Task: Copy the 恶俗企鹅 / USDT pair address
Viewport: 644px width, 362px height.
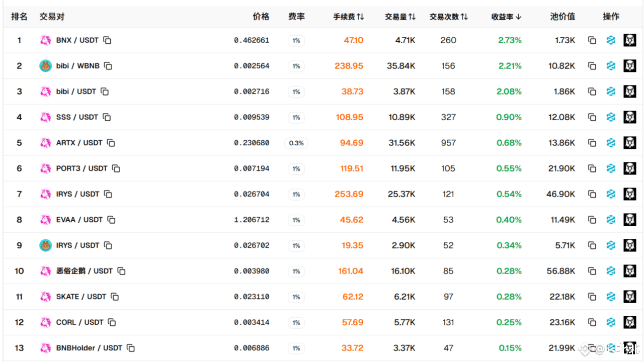Action: pyautogui.click(x=121, y=271)
